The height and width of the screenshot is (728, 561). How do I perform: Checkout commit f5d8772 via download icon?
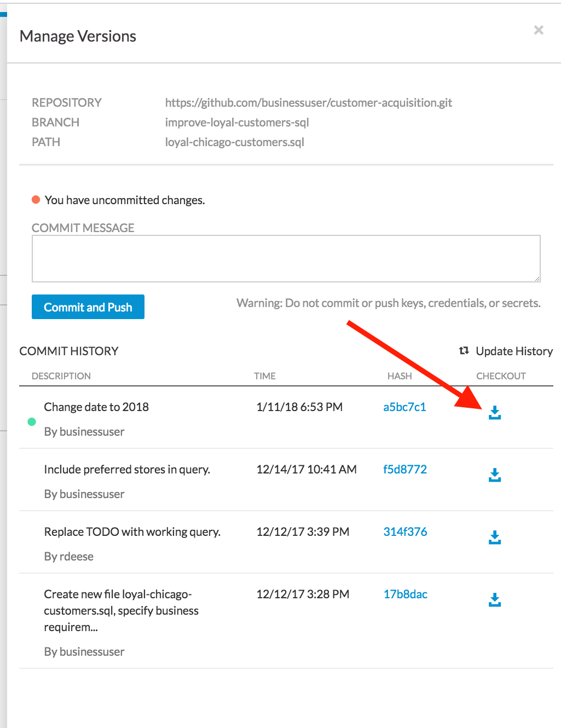[x=495, y=475]
